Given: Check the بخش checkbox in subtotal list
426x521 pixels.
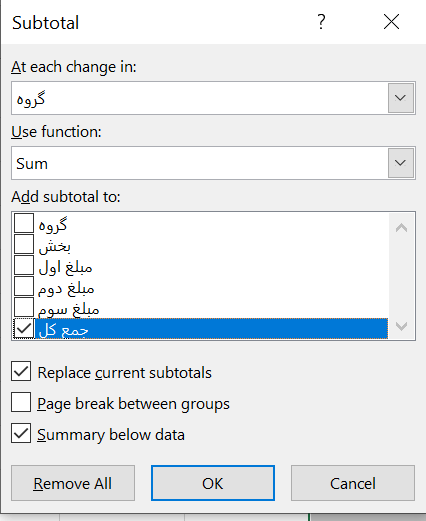Looking at the screenshot, I should point(24,244).
